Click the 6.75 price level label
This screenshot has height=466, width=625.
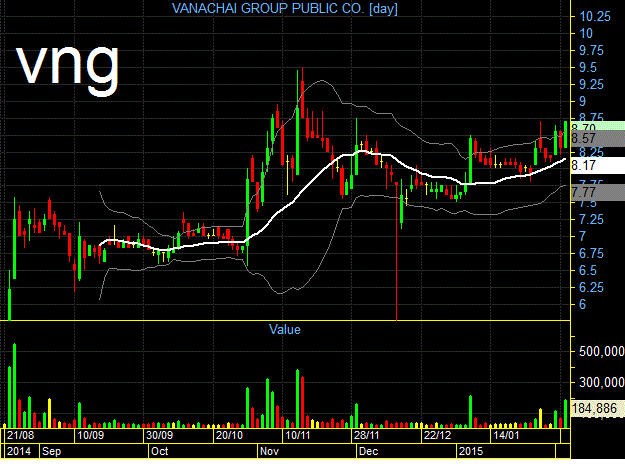[x=592, y=254]
